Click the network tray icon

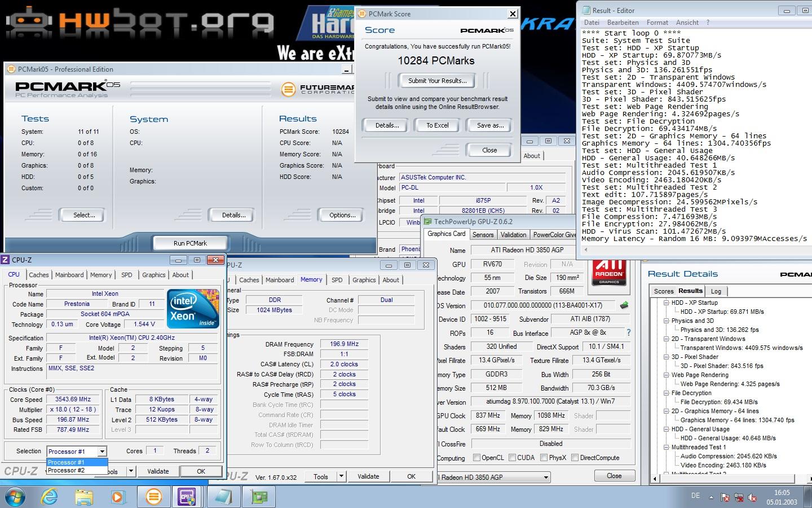coord(739,498)
